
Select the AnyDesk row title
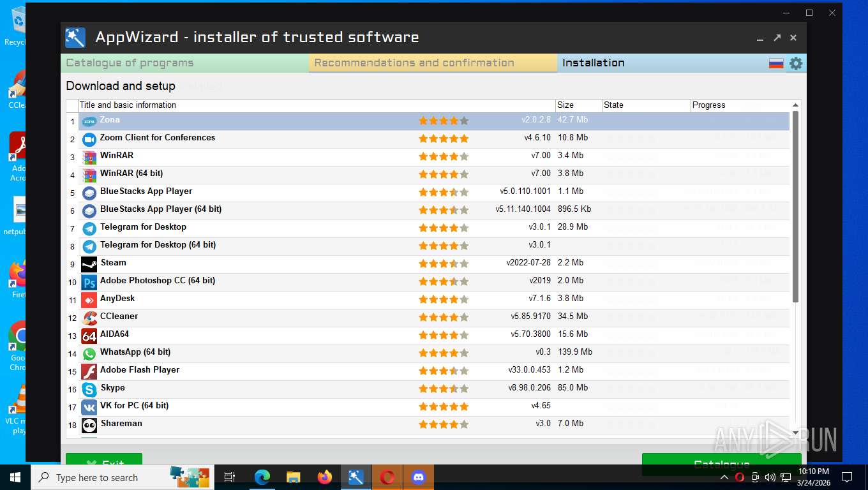coord(117,299)
